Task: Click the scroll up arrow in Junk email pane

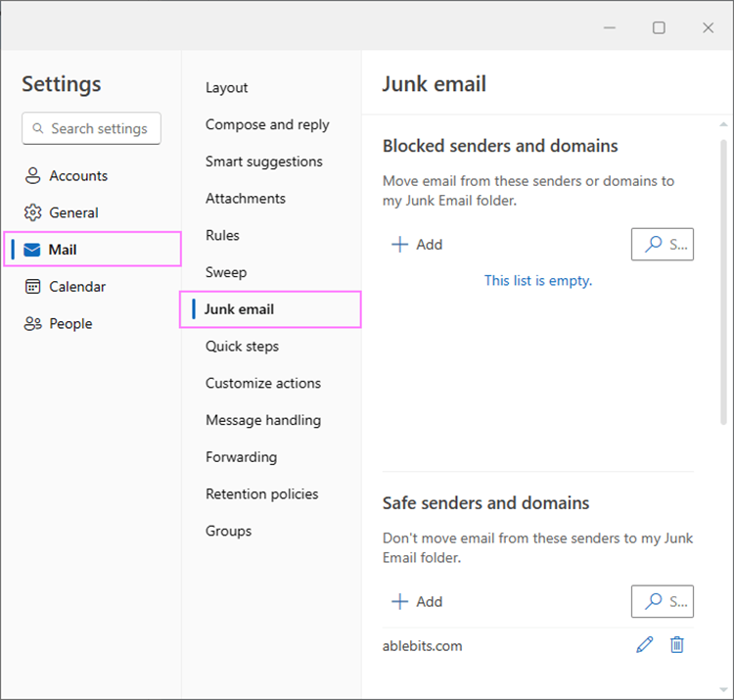Action: pos(723,124)
